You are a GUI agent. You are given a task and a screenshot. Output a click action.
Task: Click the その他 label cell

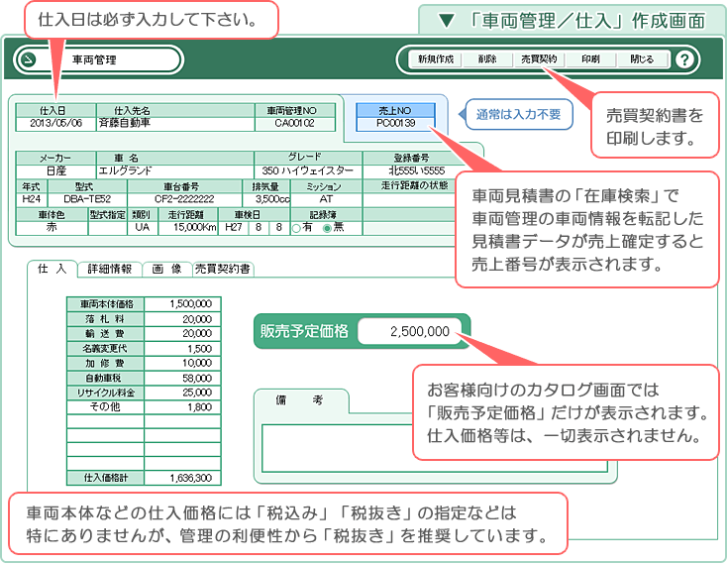(105, 407)
